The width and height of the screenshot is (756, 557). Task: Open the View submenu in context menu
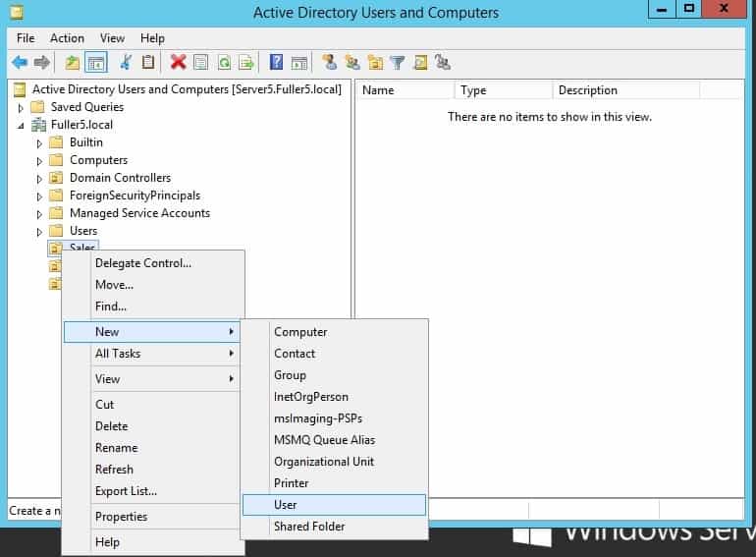(151, 379)
